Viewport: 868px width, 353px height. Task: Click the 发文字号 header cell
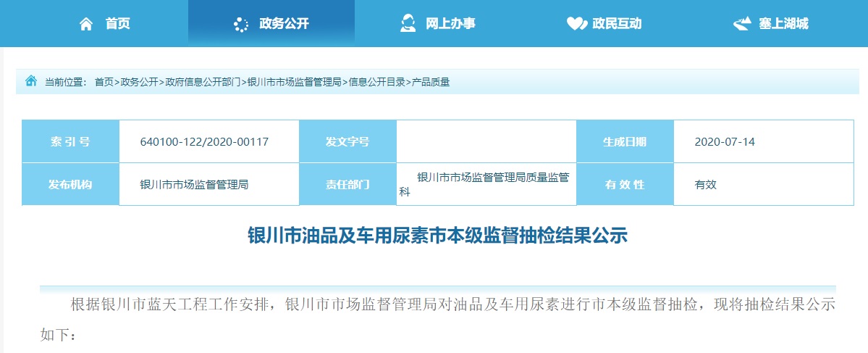347,141
